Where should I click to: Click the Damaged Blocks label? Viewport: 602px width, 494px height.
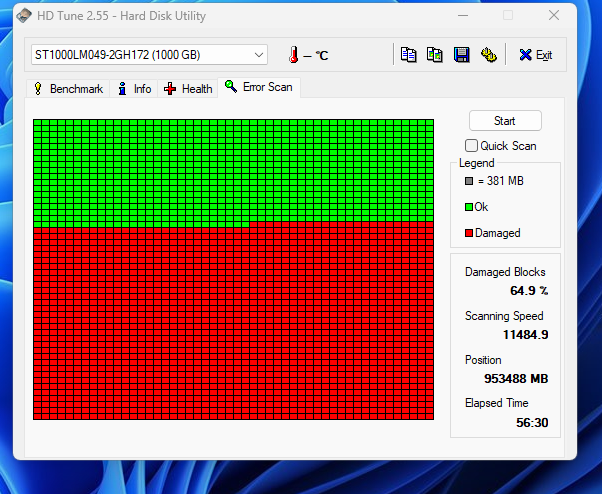tap(505, 272)
